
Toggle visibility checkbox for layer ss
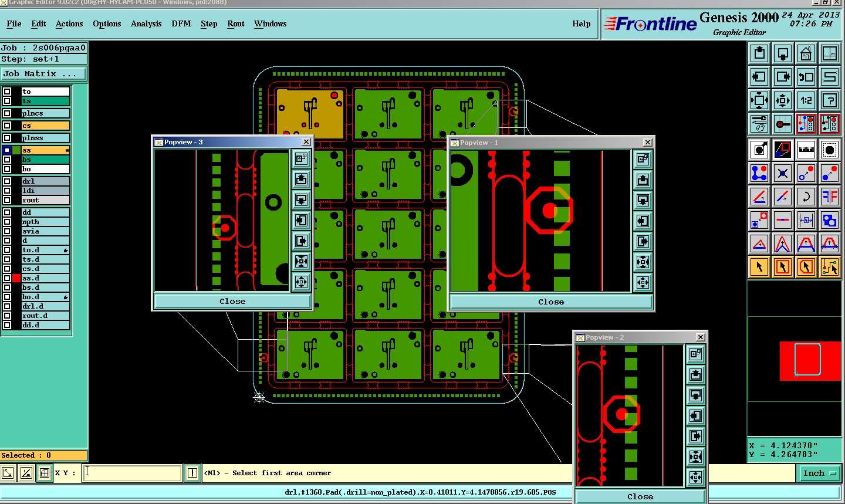click(7, 150)
